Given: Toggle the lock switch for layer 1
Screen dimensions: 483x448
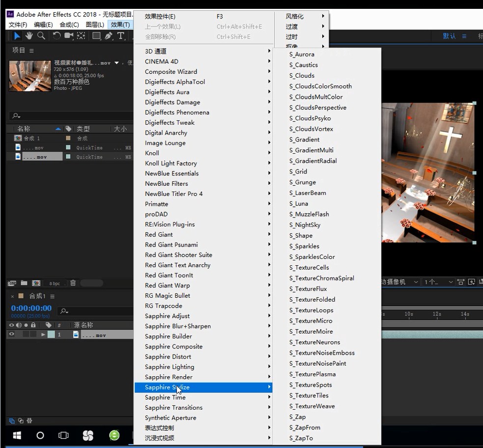Looking at the screenshot, I should tap(33, 334).
